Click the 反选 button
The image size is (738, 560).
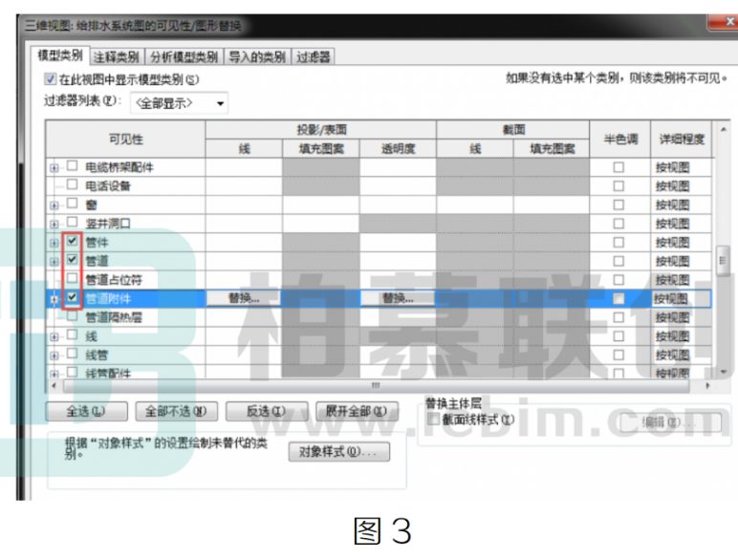[267, 412]
